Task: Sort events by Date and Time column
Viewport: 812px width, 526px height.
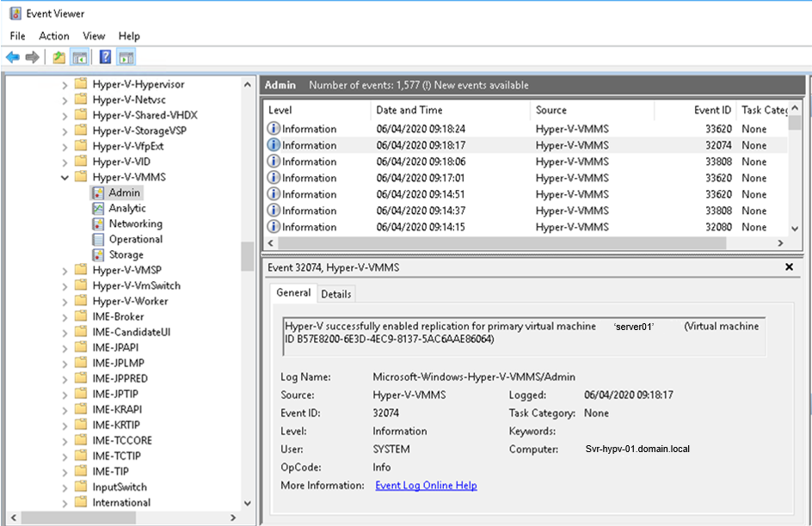Action: pos(409,110)
